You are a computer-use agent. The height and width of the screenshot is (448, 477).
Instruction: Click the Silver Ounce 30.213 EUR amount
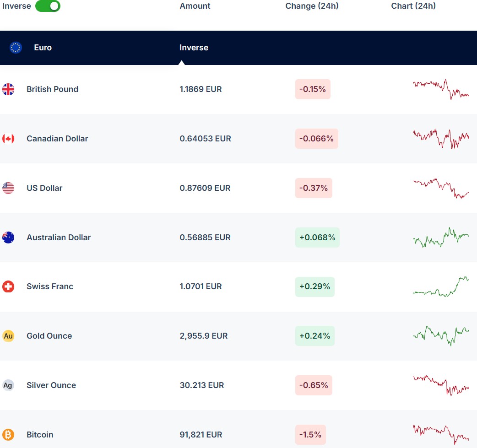(x=202, y=385)
